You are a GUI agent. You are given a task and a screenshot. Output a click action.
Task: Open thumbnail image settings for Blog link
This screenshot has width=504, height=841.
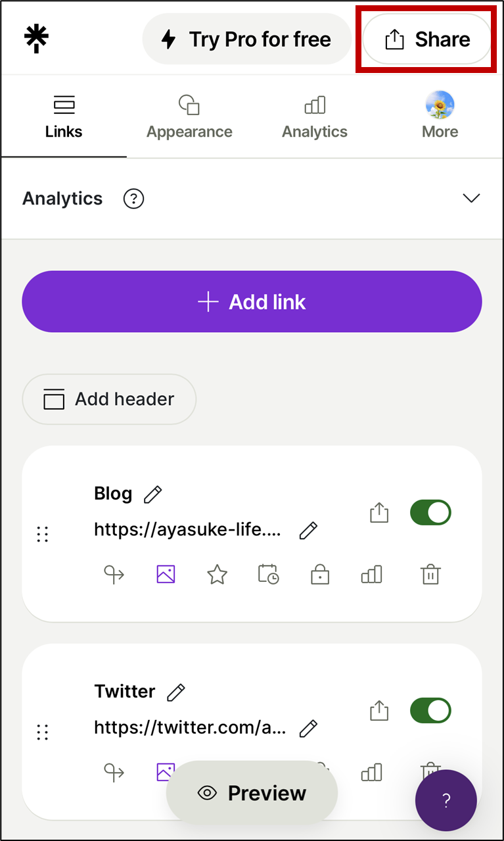click(166, 575)
